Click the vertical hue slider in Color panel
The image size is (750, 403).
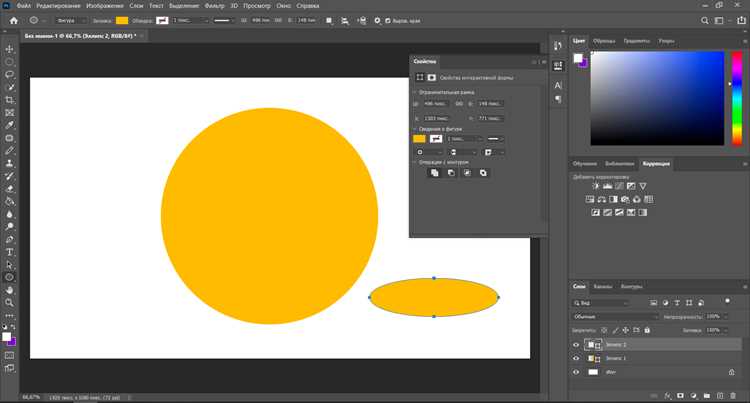tap(737, 98)
